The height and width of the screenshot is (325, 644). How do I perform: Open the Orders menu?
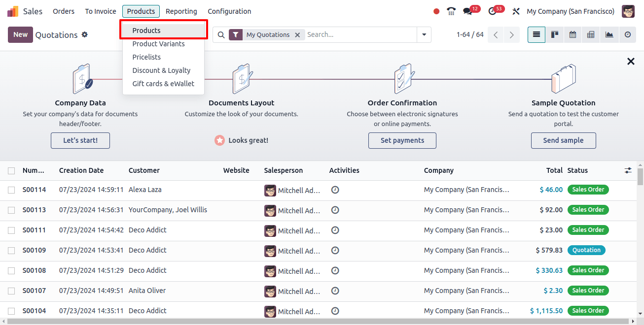pos(64,11)
